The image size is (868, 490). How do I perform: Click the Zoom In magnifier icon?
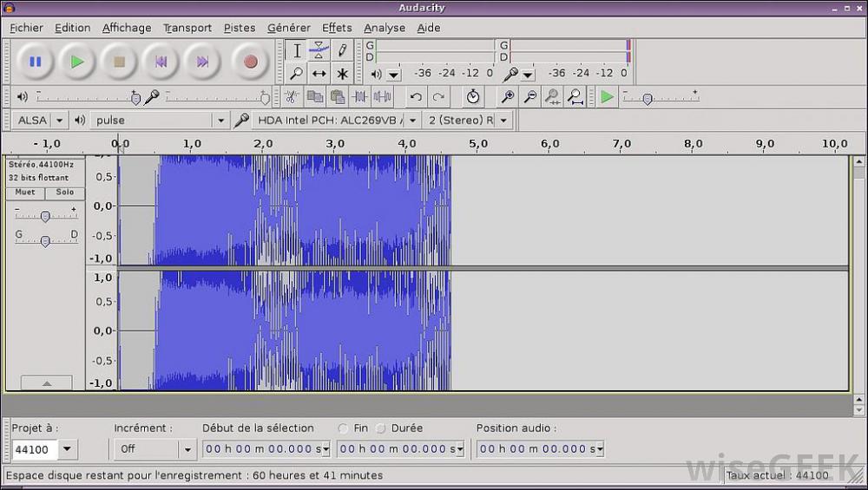(x=508, y=97)
